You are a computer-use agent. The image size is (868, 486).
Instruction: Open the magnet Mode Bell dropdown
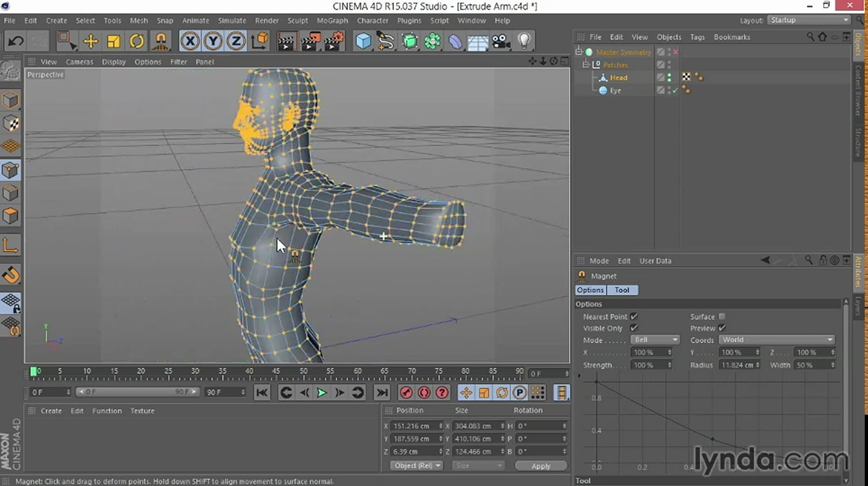coord(655,340)
